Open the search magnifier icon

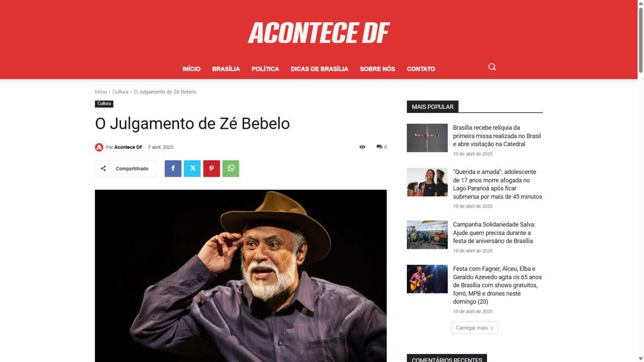tap(492, 67)
